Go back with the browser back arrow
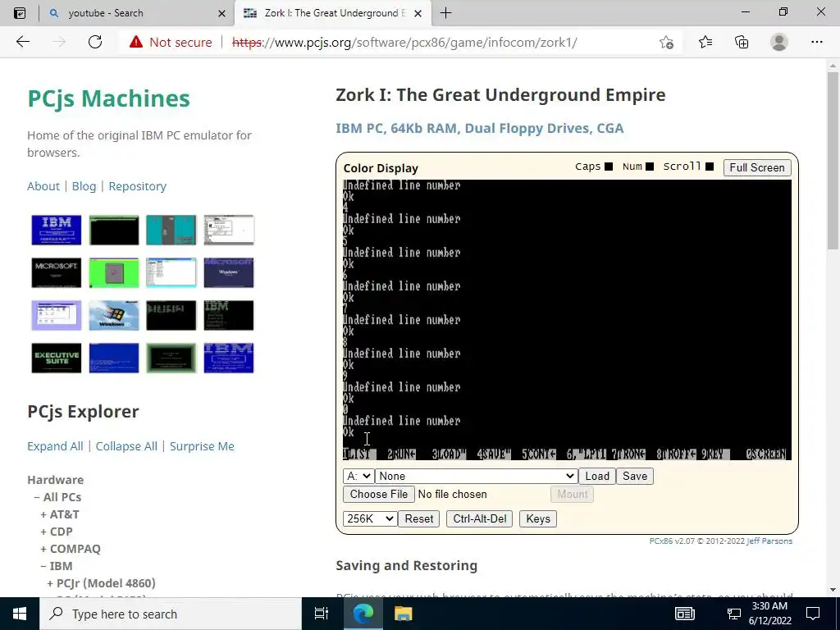 pyautogui.click(x=22, y=42)
